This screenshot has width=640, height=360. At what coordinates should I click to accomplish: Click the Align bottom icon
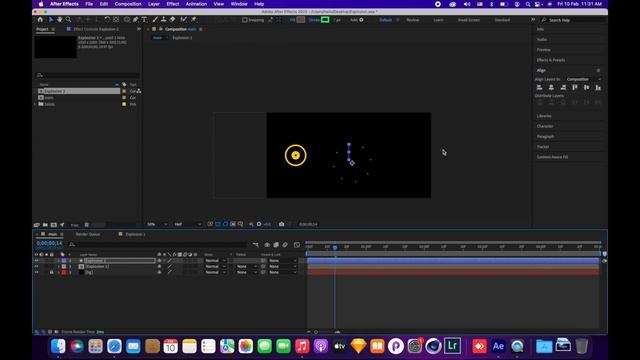coord(598,87)
